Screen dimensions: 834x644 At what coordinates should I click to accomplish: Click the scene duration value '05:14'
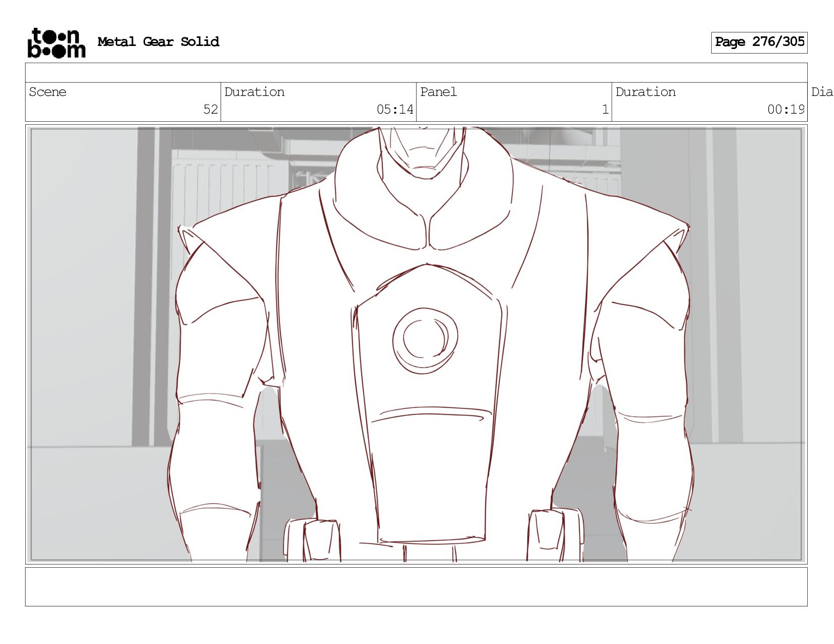(x=395, y=110)
